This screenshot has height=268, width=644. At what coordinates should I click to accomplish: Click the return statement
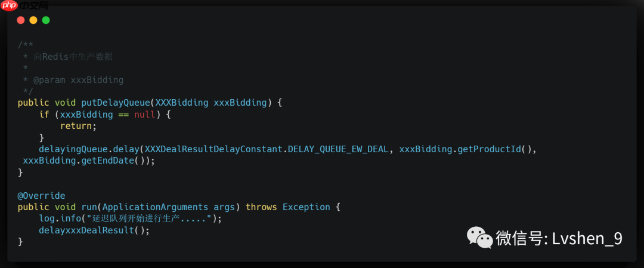(x=78, y=126)
